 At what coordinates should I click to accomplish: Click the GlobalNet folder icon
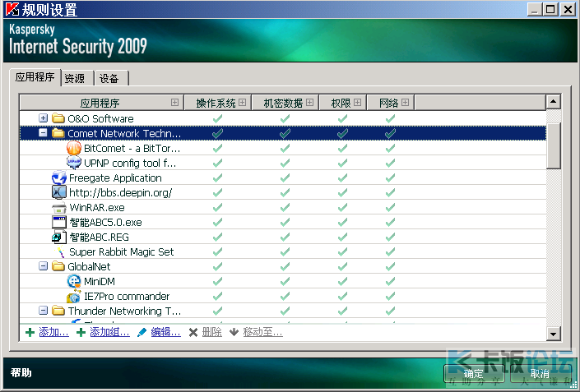58,266
